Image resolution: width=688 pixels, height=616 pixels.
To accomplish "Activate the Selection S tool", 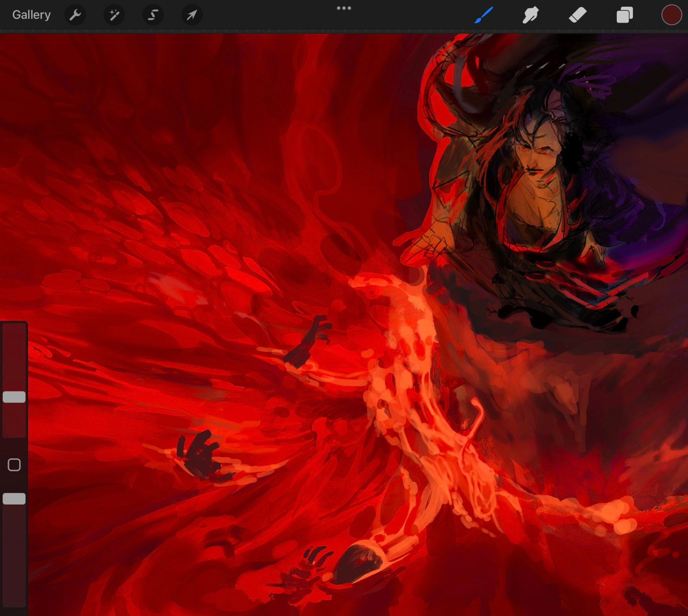I will [x=153, y=15].
